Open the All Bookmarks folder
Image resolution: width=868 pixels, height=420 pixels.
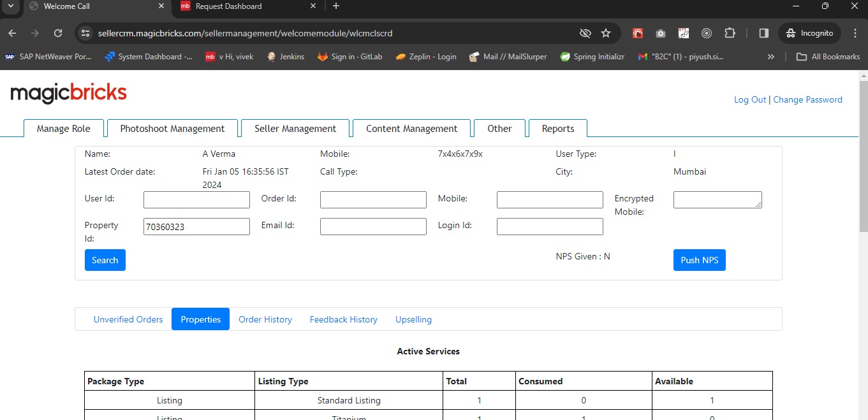pos(828,57)
